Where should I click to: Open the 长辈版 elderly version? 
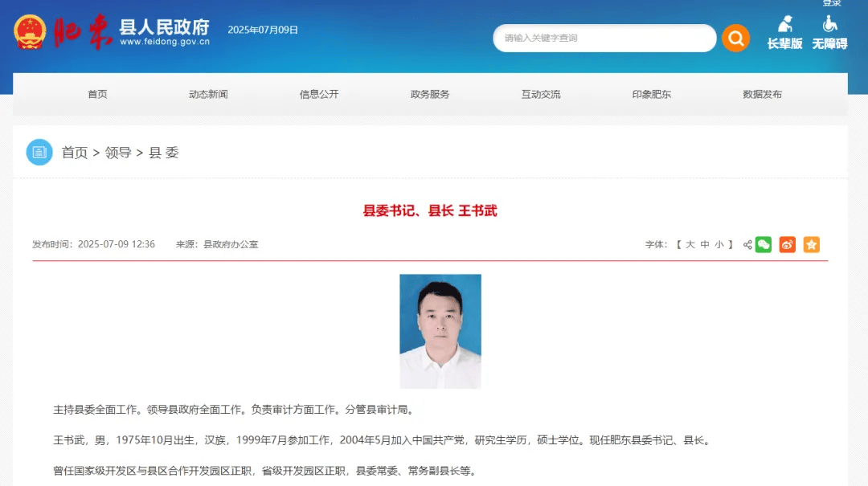point(785,35)
